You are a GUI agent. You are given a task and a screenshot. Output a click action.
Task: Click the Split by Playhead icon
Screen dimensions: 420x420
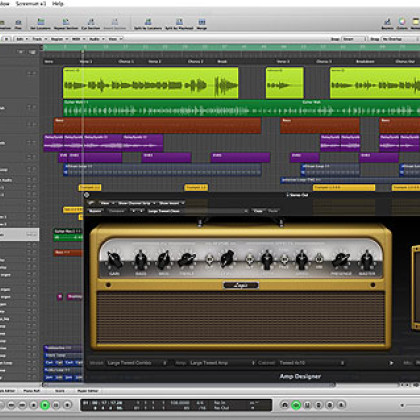click(179, 24)
